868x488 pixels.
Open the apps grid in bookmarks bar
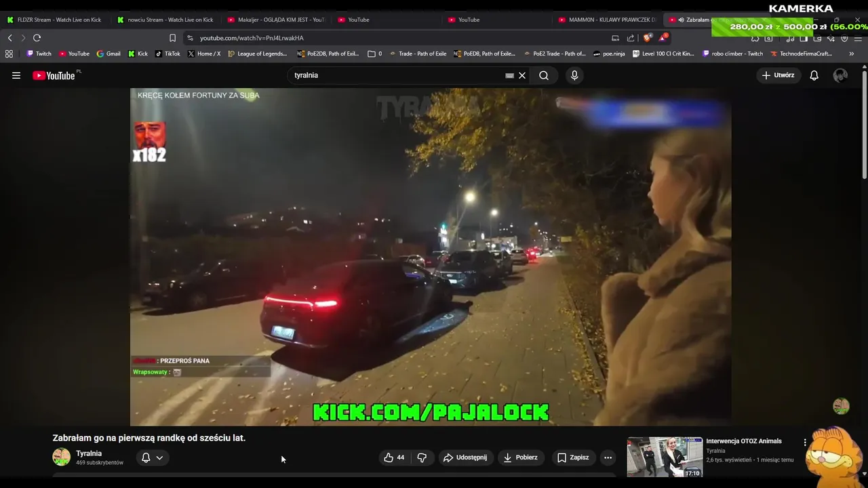point(9,54)
